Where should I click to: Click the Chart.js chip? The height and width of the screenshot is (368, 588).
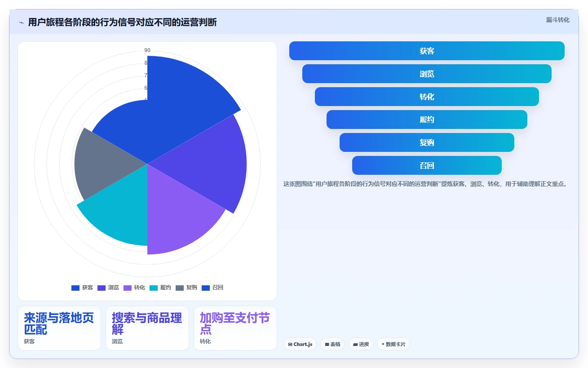(300, 344)
